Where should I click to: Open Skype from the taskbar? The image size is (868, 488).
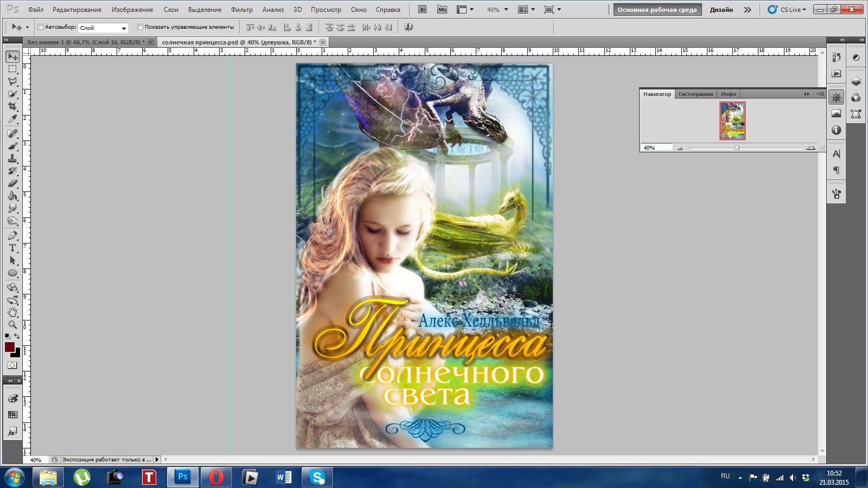[x=317, y=477]
